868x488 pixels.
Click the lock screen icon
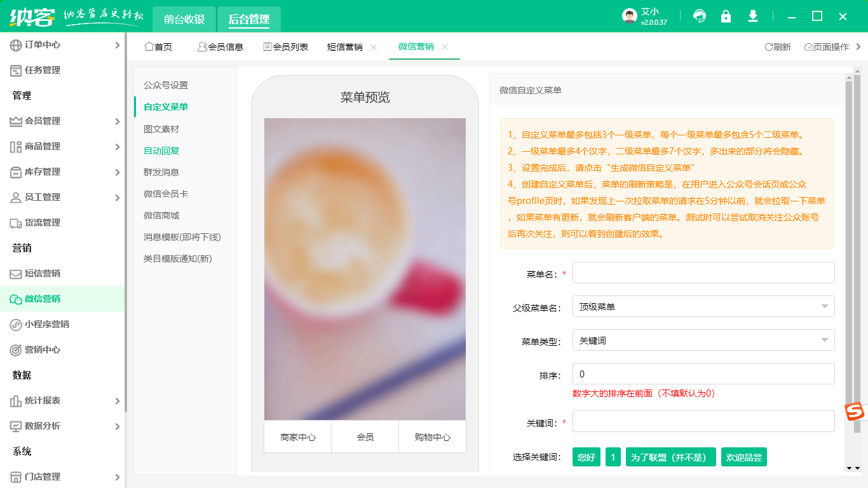pyautogui.click(x=726, y=17)
